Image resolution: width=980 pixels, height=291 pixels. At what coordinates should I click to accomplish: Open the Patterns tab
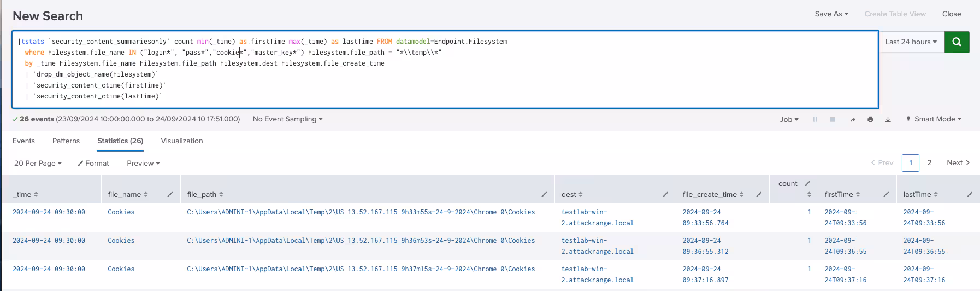66,141
